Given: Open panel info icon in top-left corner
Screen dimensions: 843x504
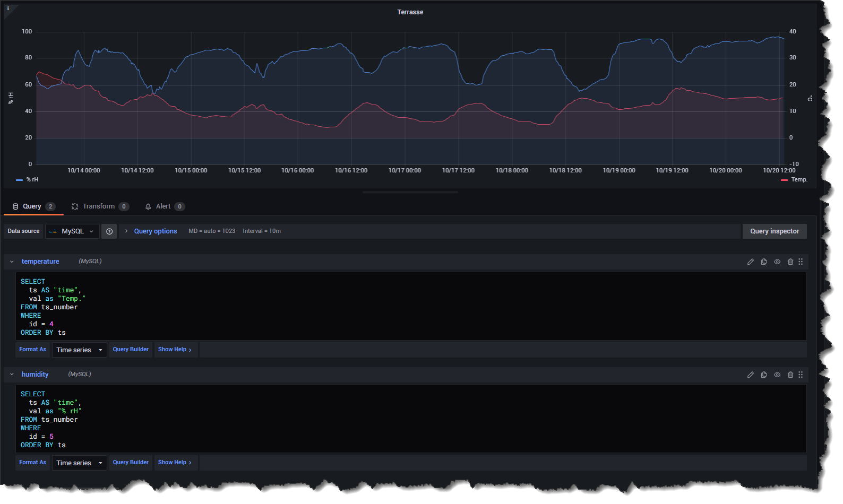Looking at the screenshot, I should pyautogui.click(x=8, y=8).
